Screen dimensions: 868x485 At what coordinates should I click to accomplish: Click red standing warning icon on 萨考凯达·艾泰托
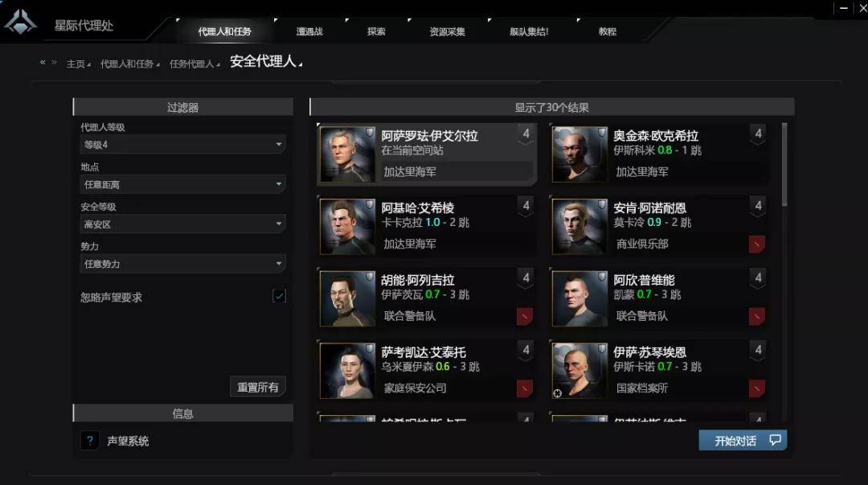524,388
